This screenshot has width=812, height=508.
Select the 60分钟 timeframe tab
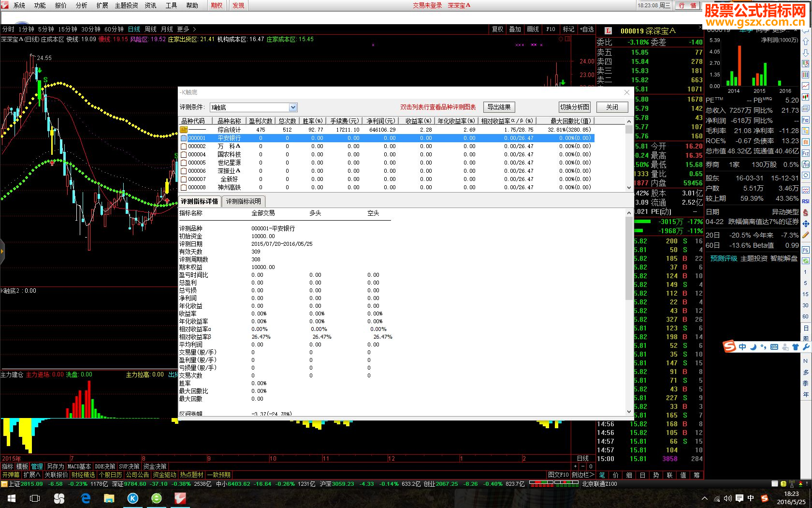coord(114,29)
